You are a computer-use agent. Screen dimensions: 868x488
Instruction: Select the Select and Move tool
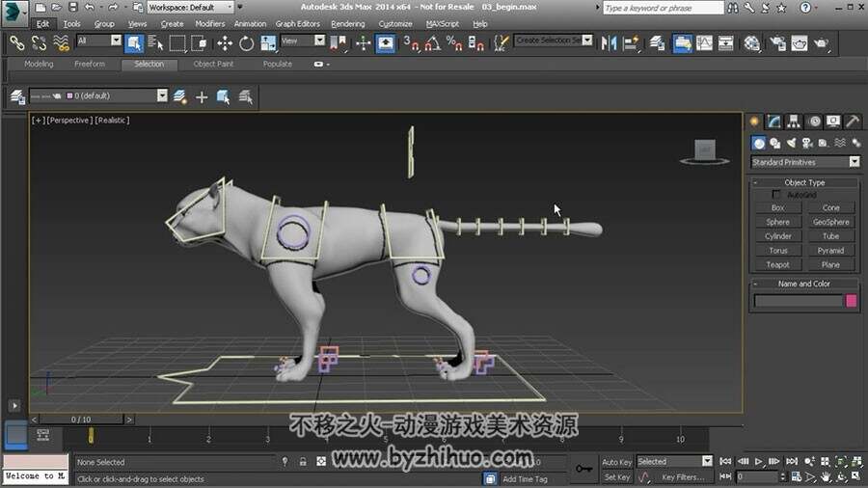(x=224, y=42)
